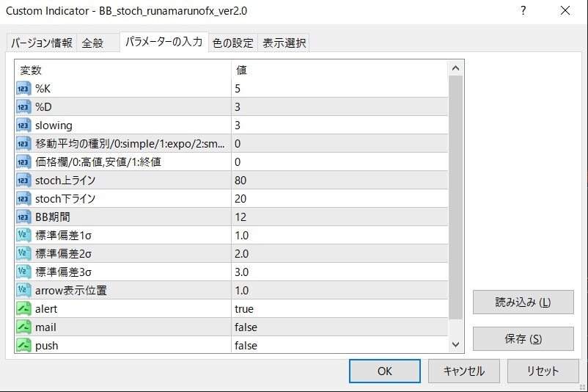
Task: Open the バージョン情報 tab
Action: 42,43
